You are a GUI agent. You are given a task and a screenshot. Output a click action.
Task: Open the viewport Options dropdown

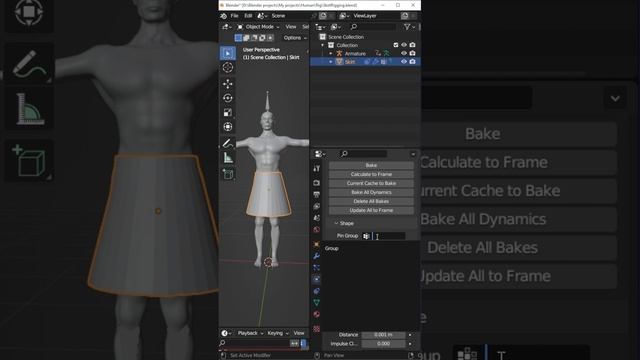(x=295, y=38)
